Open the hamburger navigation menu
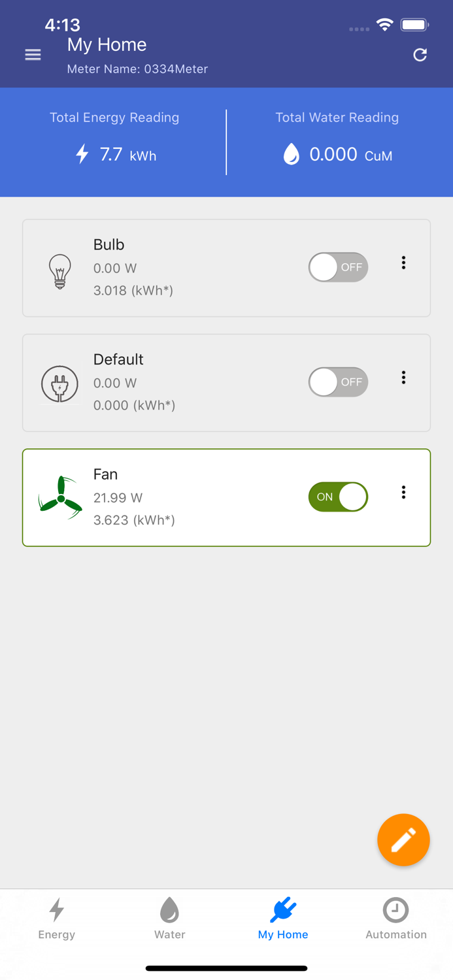Image resolution: width=453 pixels, height=980 pixels. tap(33, 55)
